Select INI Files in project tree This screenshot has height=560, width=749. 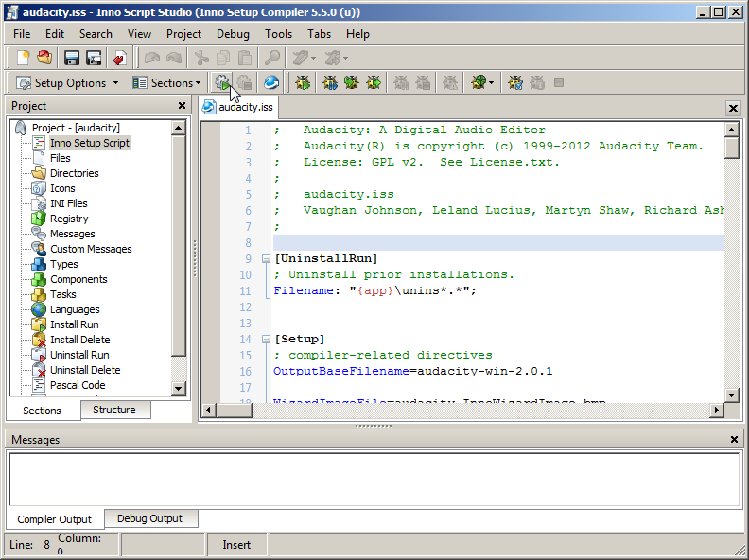tap(69, 203)
